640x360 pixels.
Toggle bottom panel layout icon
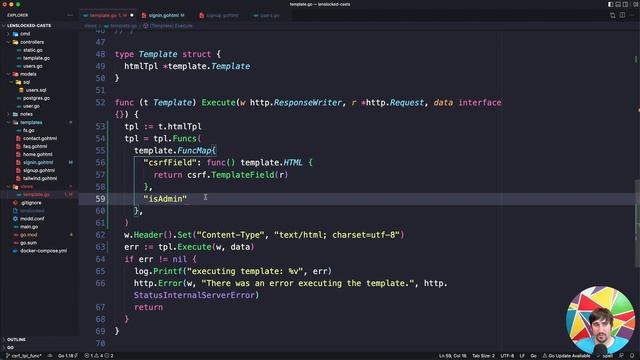(x=618, y=4)
